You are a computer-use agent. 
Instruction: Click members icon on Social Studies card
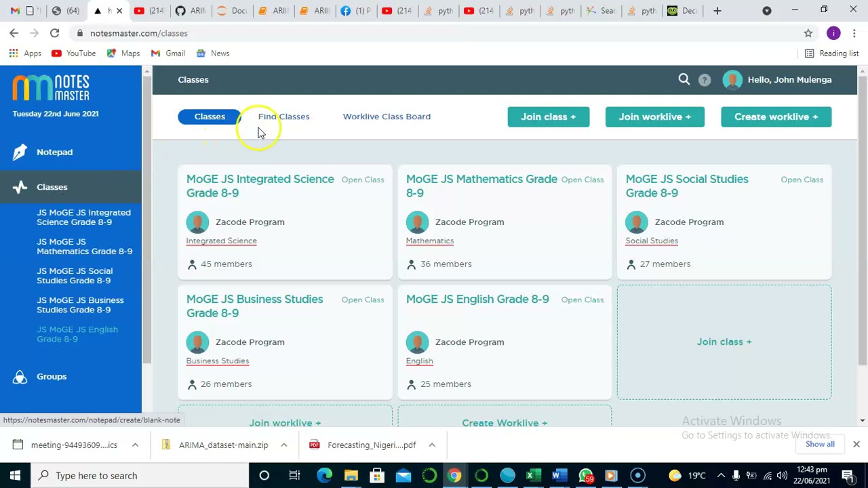pos(631,264)
